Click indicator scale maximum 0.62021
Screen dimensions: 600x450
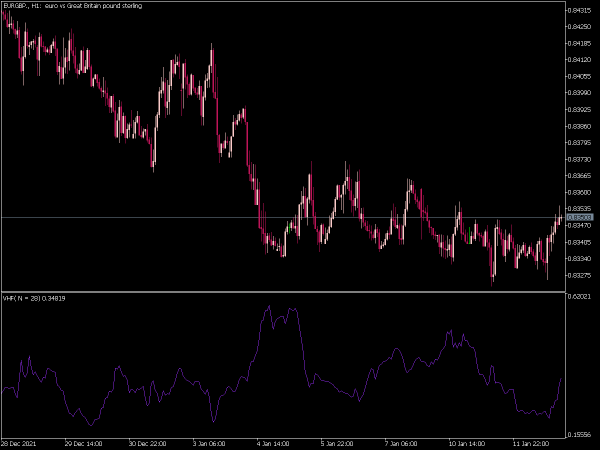pos(579,297)
